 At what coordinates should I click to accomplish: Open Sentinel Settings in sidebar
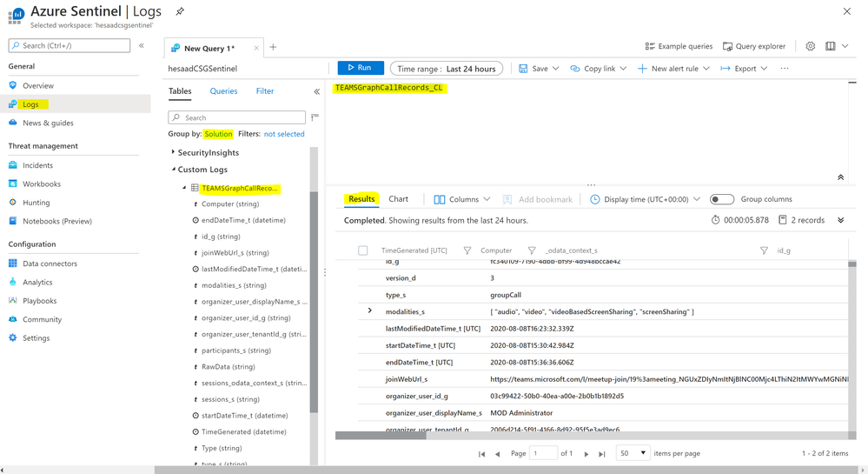pos(36,338)
